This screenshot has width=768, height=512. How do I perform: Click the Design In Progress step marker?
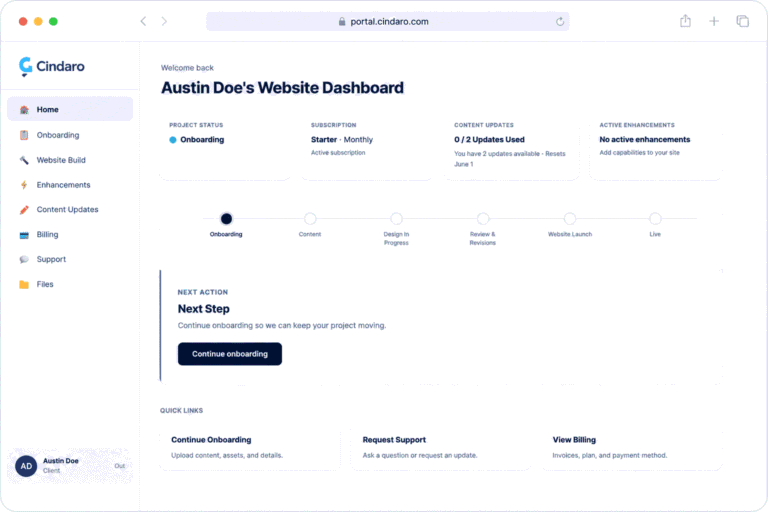coord(396,219)
